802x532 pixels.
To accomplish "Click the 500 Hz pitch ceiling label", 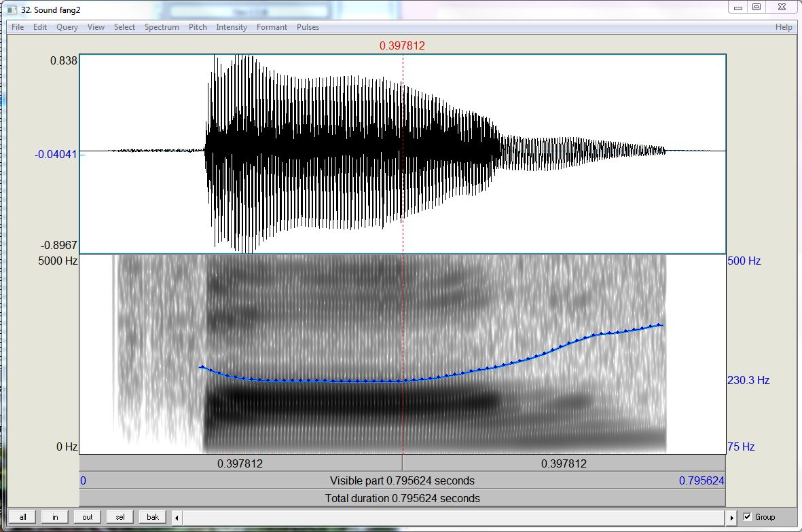I will pos(744,261).
